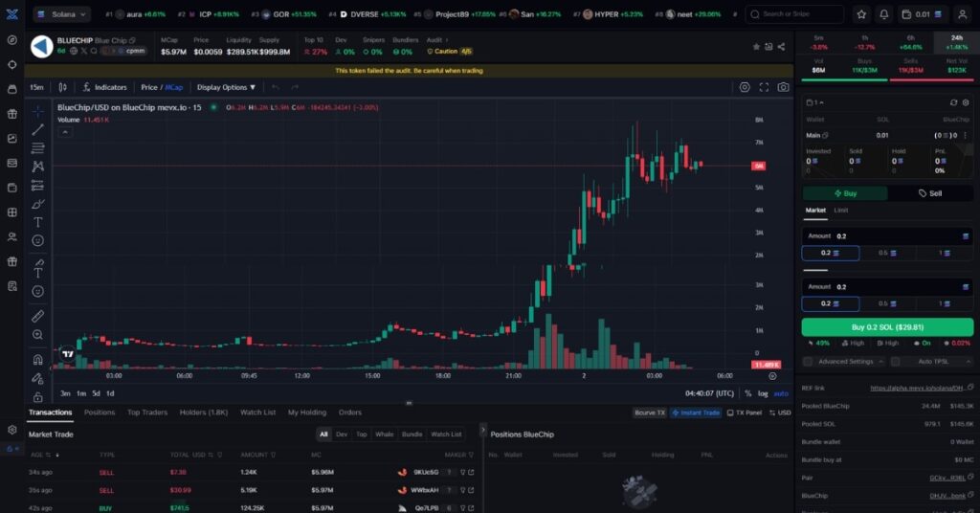Viewport: 980px width, 513px height.
Task: Select the Sell tab
Action: click(x=930, y=193)
